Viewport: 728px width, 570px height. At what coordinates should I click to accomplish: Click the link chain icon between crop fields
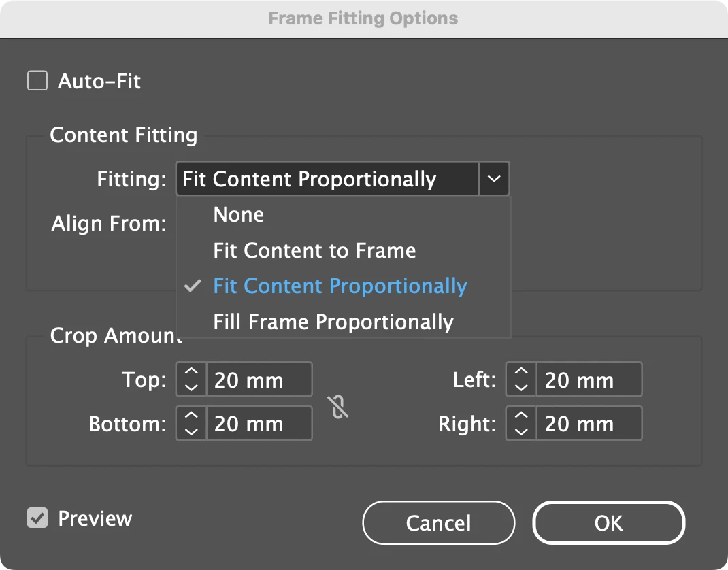338,405
